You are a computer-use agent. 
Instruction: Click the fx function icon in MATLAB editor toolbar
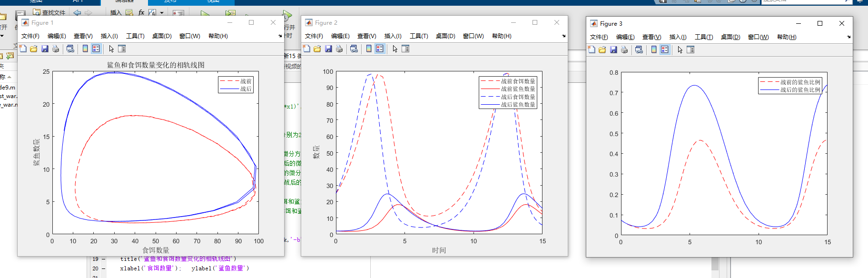(141, 12)
